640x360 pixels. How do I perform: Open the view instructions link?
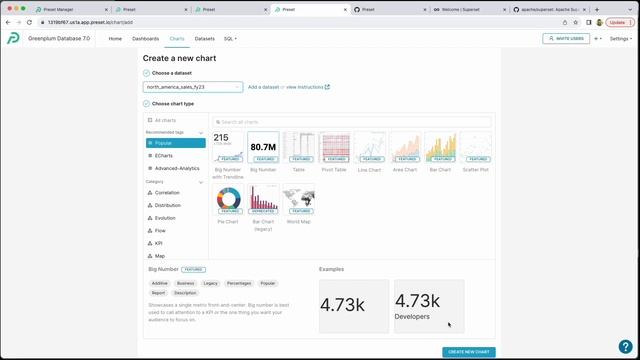[x=308, y=87]
